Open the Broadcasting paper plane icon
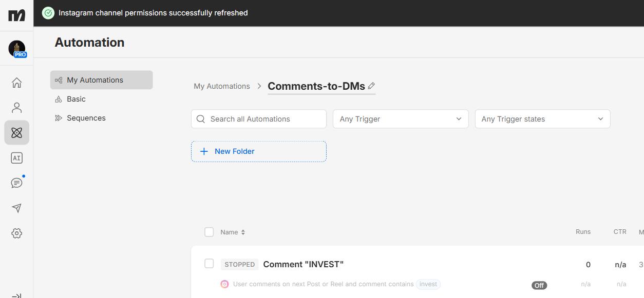Image resolution: width=644 pixels, height=298 pixels. tap(16, 208)
